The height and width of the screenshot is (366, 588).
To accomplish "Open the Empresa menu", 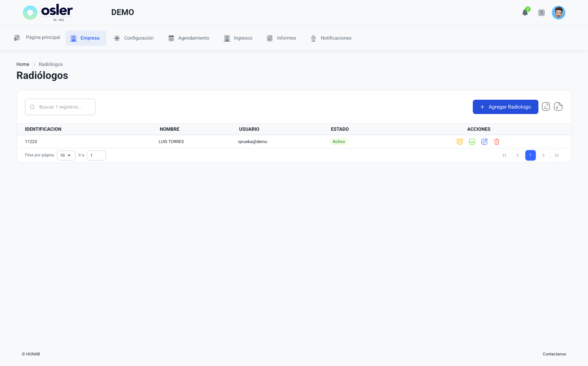I will click(x=86, y=38).
